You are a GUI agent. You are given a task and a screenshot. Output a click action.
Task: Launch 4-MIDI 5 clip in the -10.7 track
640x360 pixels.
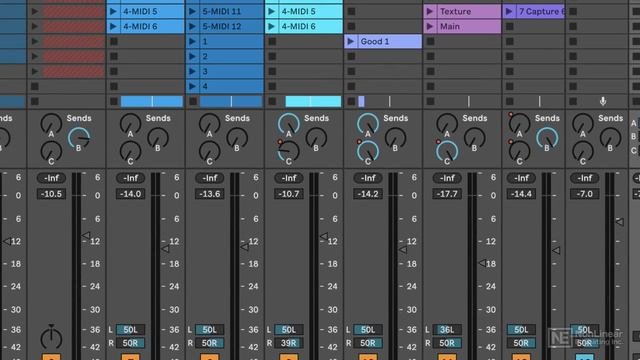271,11
